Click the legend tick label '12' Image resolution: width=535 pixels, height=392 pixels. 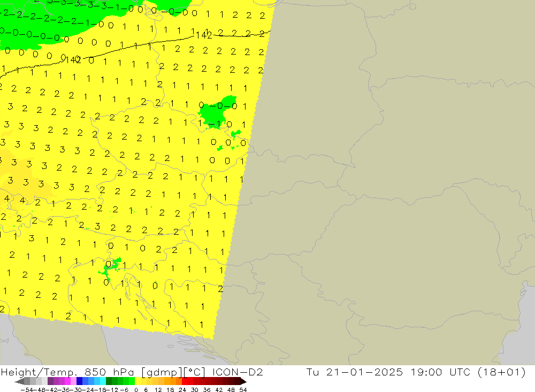pyautogui.click(x=158, y=390)
